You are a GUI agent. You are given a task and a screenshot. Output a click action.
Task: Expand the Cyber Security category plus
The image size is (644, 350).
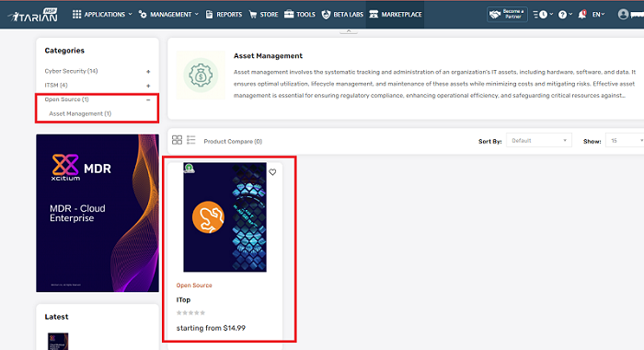click(148, 72)
